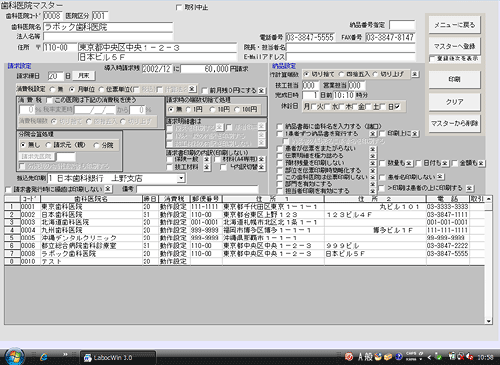500x365 pixels.
Task: Click the 全 button after 材料(A4帳票)
Action: (261, 159)
